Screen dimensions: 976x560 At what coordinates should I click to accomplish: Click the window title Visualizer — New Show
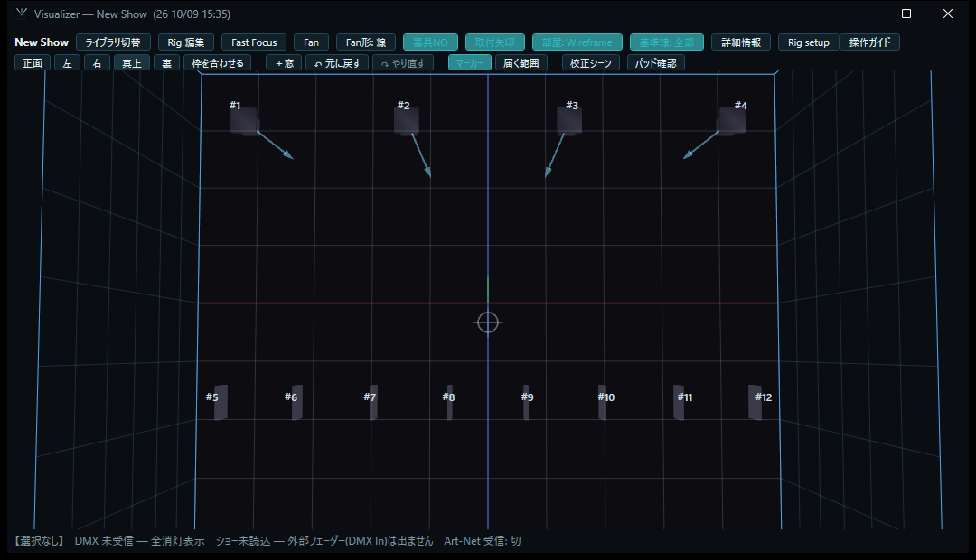(91, 14)
